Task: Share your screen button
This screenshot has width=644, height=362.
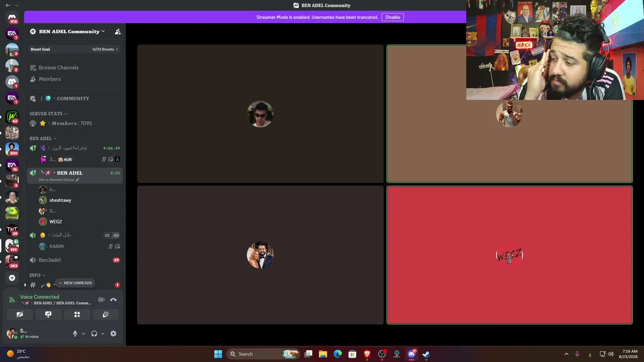Action: click(x=48, y=314)
